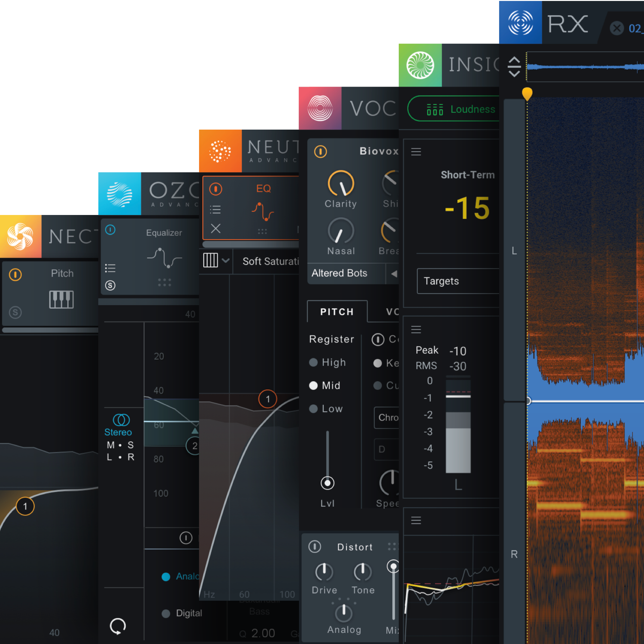Click the Distort Mix slider handle
644x644 pixels.
coord(393,566)
